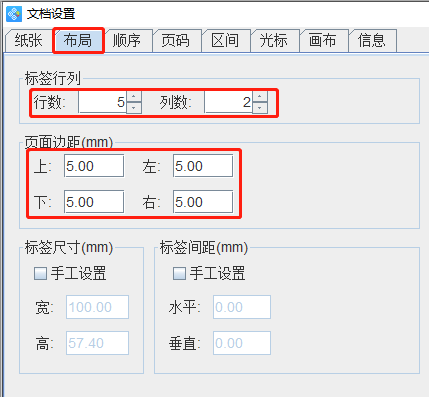
Task: Decrease 行数 with the down spinner arrow
Action: (134, 108)
